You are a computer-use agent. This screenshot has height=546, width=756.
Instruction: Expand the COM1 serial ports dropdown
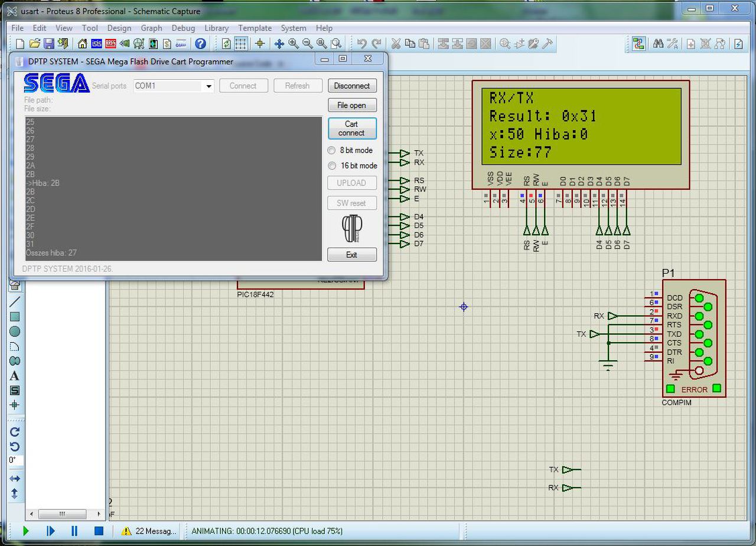(x=208, y=86)
